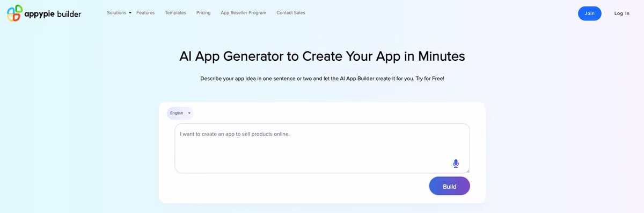Screen dimensions: 644x213
Task: Click the blue Join button
Action: [x=590, y=13]
